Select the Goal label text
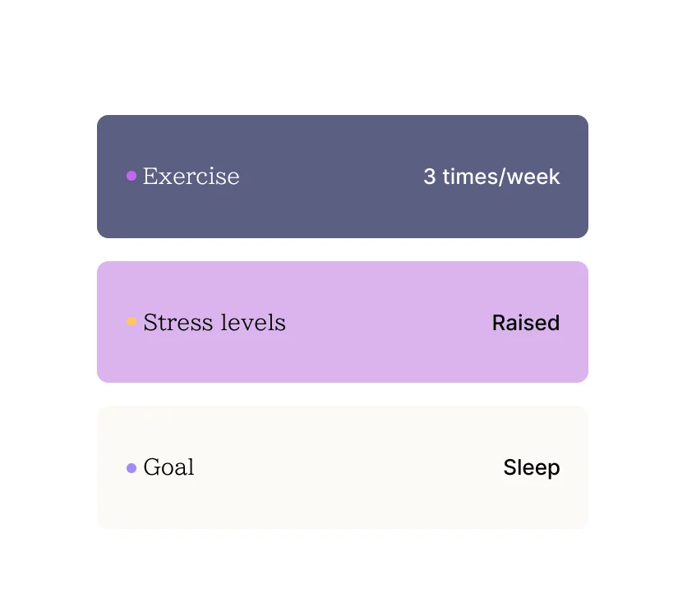This screenshot has width=687, height=616. (168, 467)
